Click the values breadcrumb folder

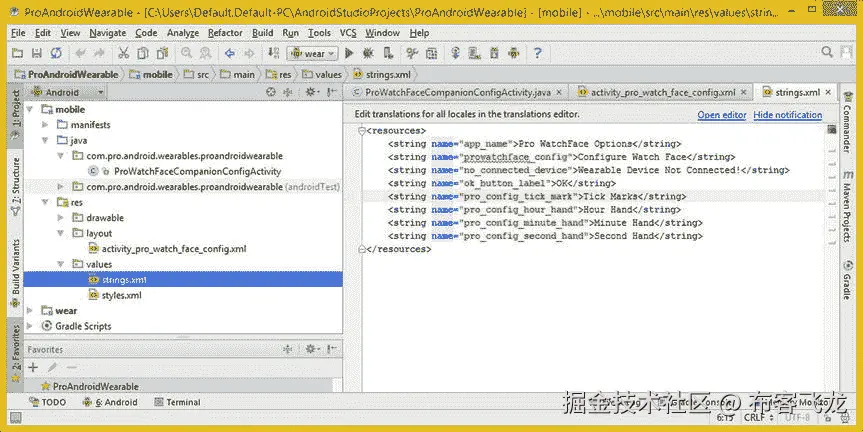pyautogui.click(x=322, y=74)
